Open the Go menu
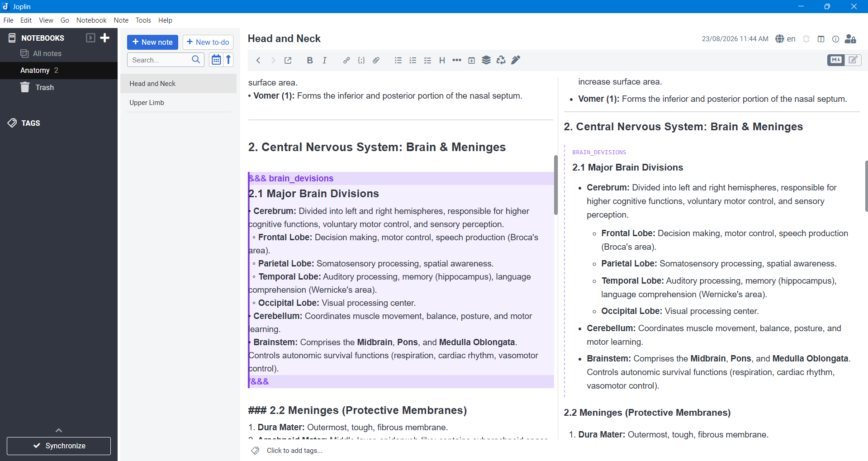The width and height of the screenshot is (868, 461). pos(65,20)
